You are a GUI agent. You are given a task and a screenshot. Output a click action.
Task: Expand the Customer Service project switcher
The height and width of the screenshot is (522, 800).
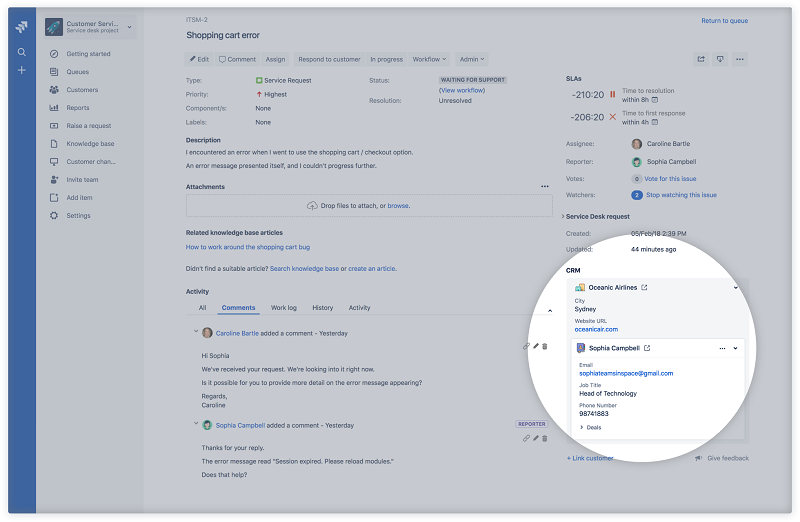point(129,27)
